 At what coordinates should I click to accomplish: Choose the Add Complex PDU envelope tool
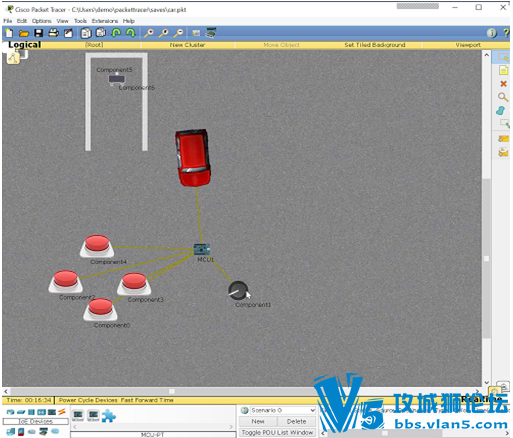[x=503, y=153]
